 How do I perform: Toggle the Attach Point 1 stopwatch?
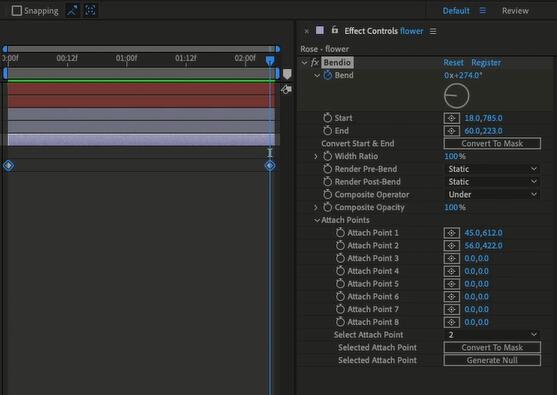[x=340, y=233]
